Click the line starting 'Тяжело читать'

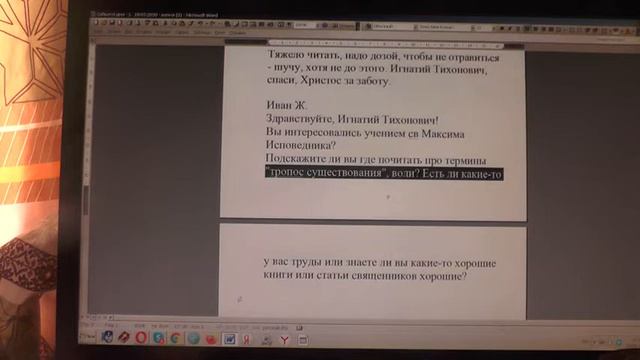tap(383, 56)
